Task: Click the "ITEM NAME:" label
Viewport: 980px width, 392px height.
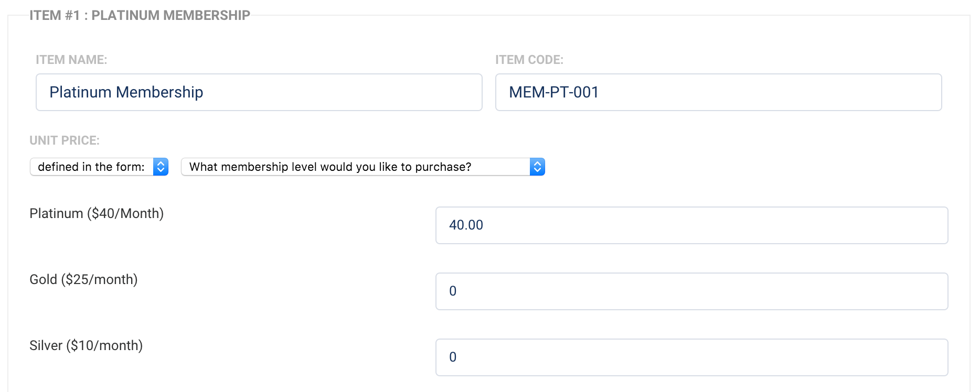Action: click(71, 60)
